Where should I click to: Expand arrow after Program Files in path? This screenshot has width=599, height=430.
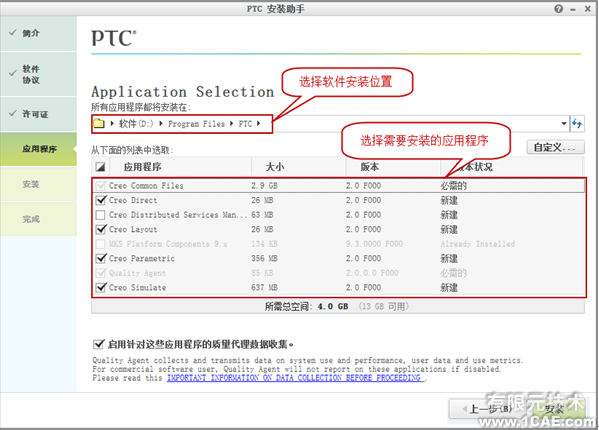click(x=232, y=123)
